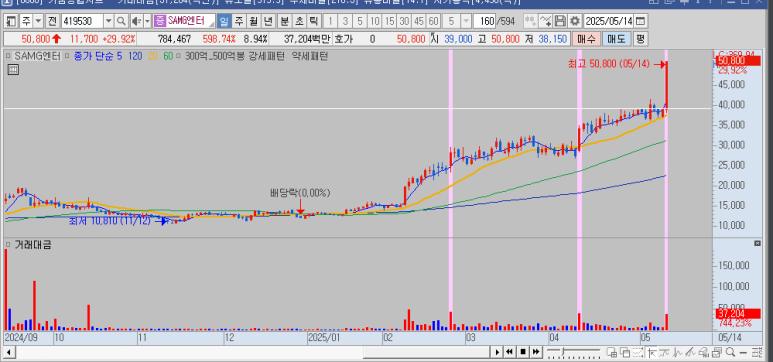Click the date field 2025/05/14
Image resolution: width=773 pixels, height=362 pixels.
609,21
